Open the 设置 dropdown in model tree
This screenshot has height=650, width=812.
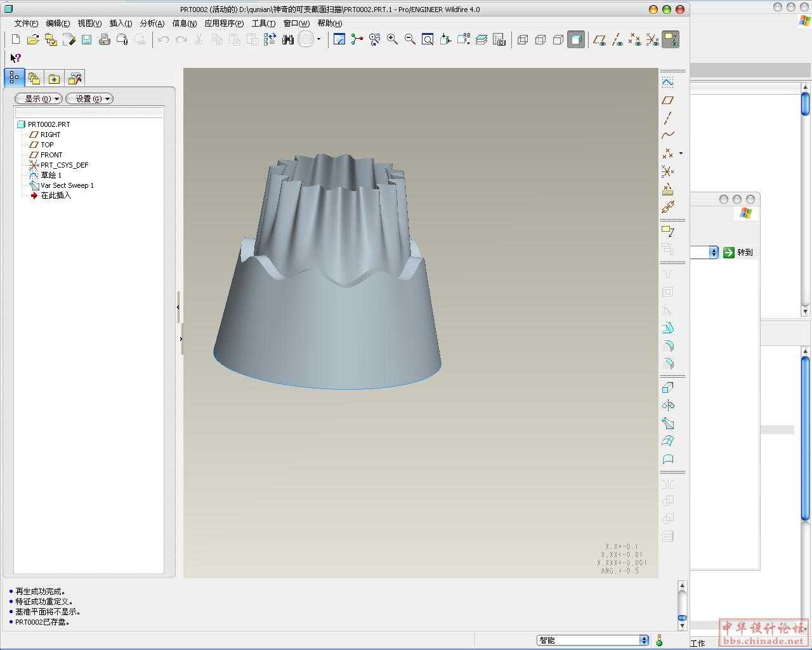(89, 98)
